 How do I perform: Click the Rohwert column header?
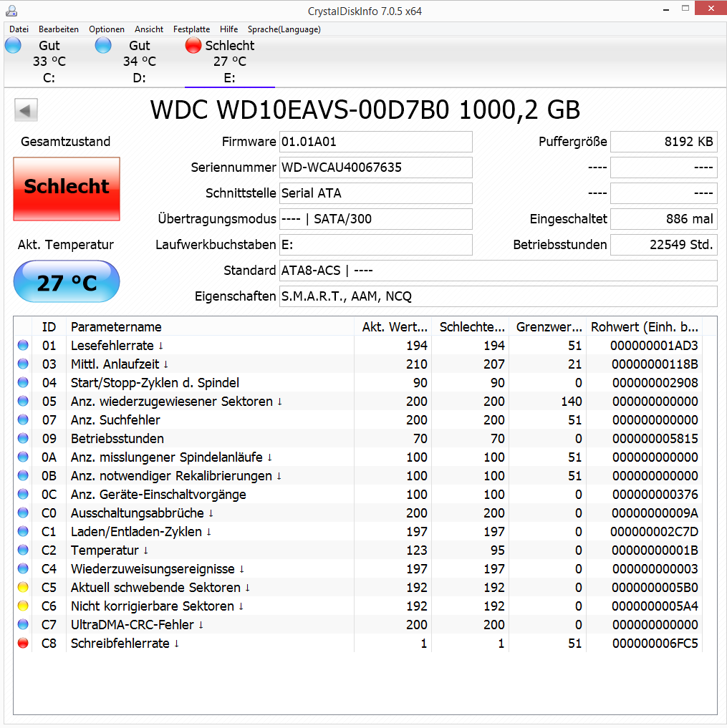(x=645, y=327)
